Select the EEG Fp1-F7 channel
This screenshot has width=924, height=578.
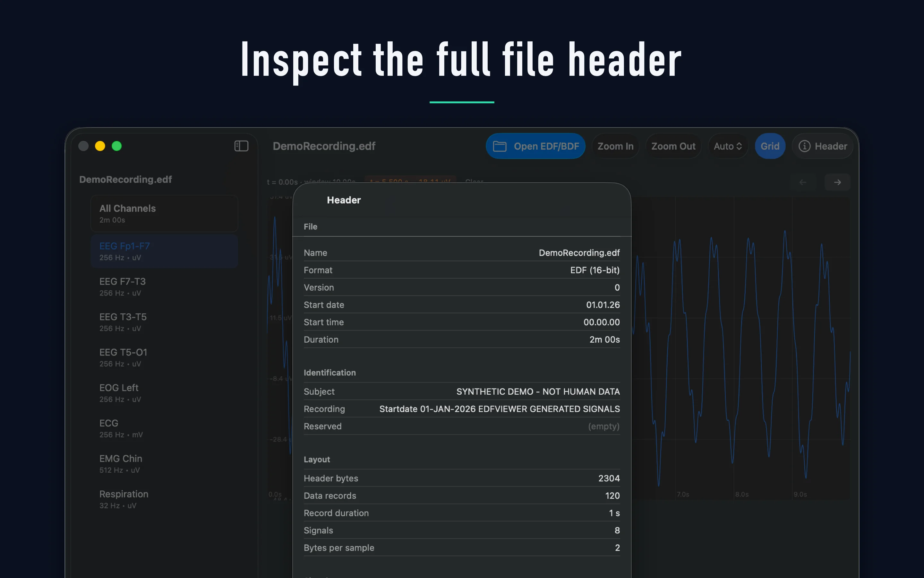click(164, 251)
